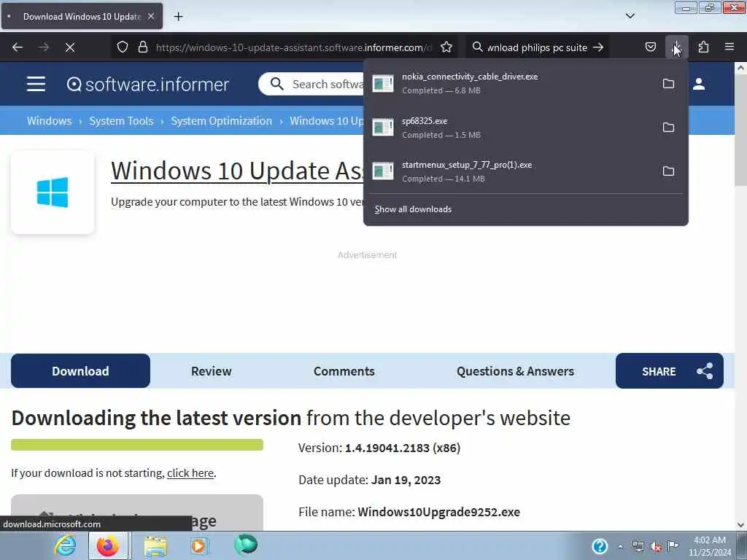This screenshot has height=560, width=747.
Task: Open the user account profile icon
Action: click(x=699, y=85)
